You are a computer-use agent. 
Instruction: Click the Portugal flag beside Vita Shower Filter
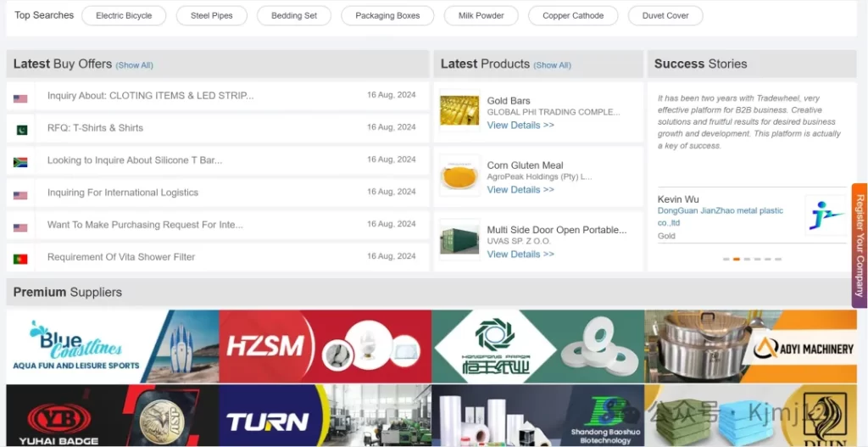tap(20, 259)
